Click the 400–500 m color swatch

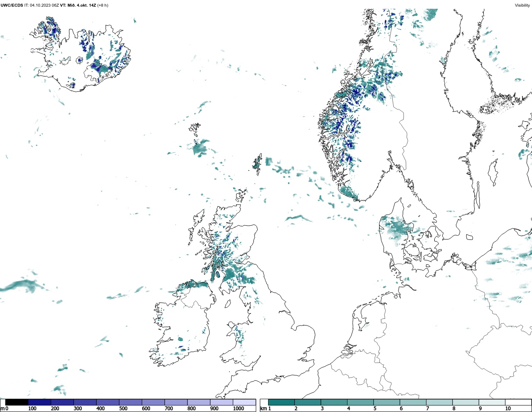[108, 402]
